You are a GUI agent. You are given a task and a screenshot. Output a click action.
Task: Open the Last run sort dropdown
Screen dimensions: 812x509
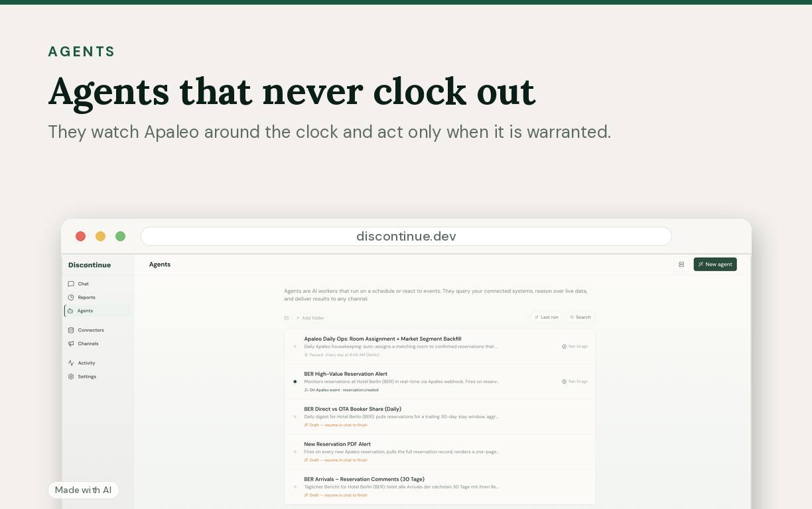[547, 317]
